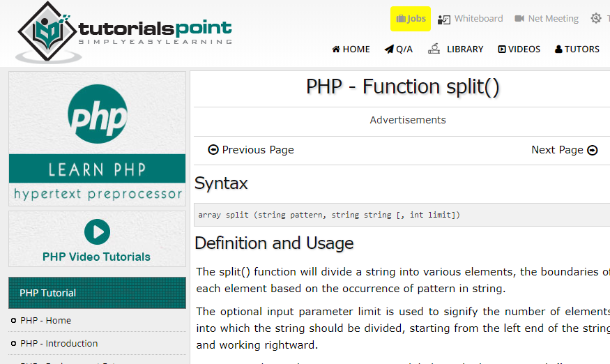Viewport: 610px width, 364px height.
Task: Click the Previous Page arrow icon
Action: [x=213, y=149]
